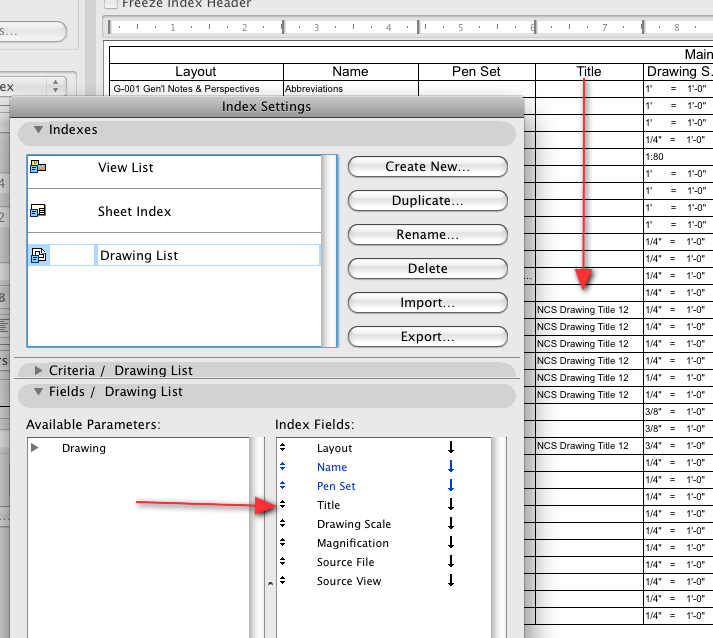
Task: Toggle sort arrow for Source File field
Action: 451,562
